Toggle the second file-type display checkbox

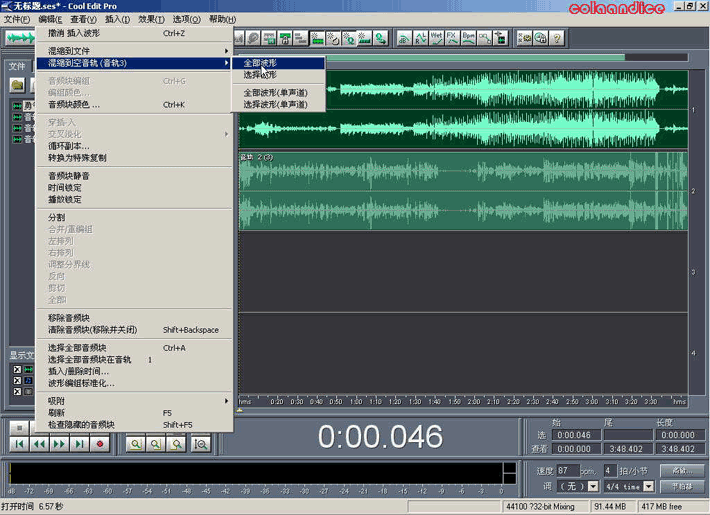[x=15, y=380]
